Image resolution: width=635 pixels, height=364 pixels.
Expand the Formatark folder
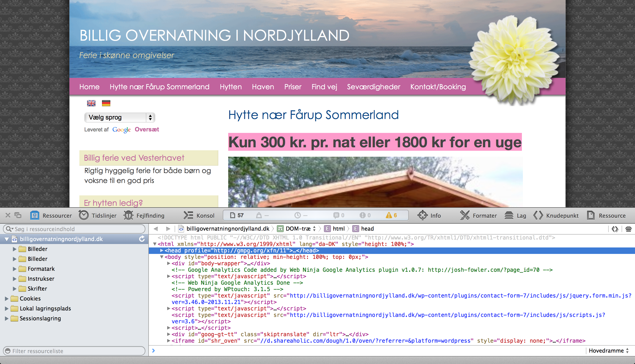(14, 269)
